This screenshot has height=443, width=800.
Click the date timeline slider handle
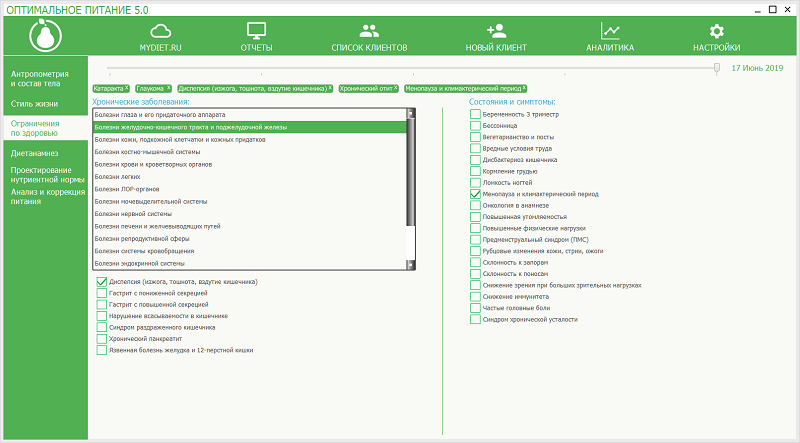(x=716, y=68)
